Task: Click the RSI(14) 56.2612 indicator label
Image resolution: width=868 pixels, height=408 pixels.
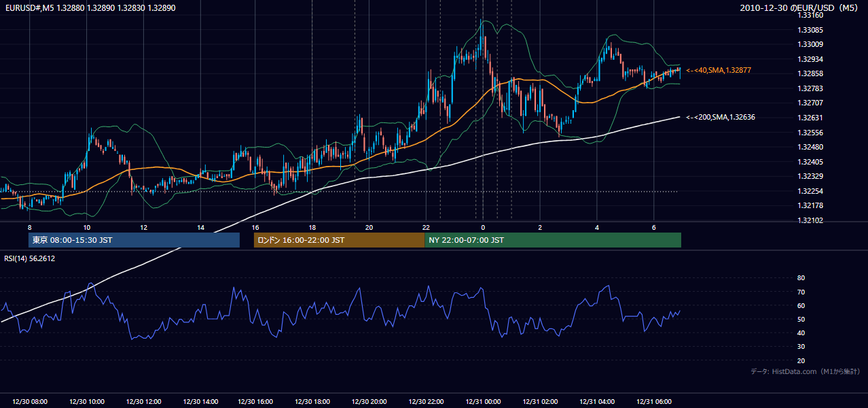Action: [29, 258]
